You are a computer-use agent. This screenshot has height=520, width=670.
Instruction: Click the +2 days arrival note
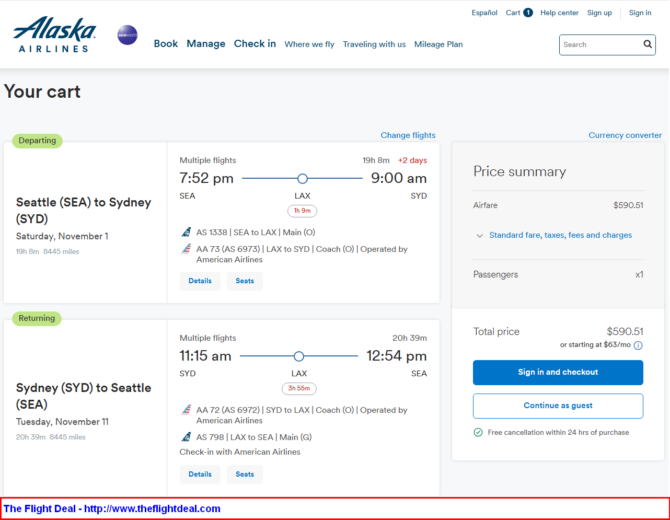point(412,160)
